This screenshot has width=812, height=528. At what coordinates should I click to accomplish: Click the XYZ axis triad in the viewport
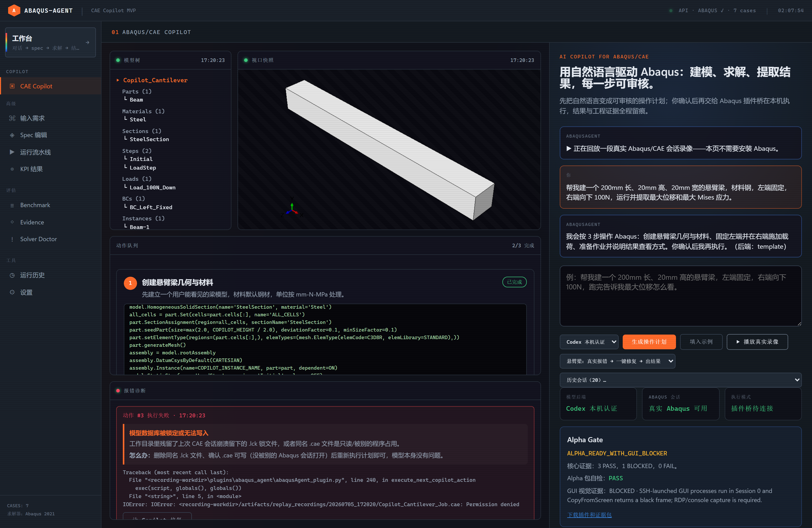click(x=292, y=207)
